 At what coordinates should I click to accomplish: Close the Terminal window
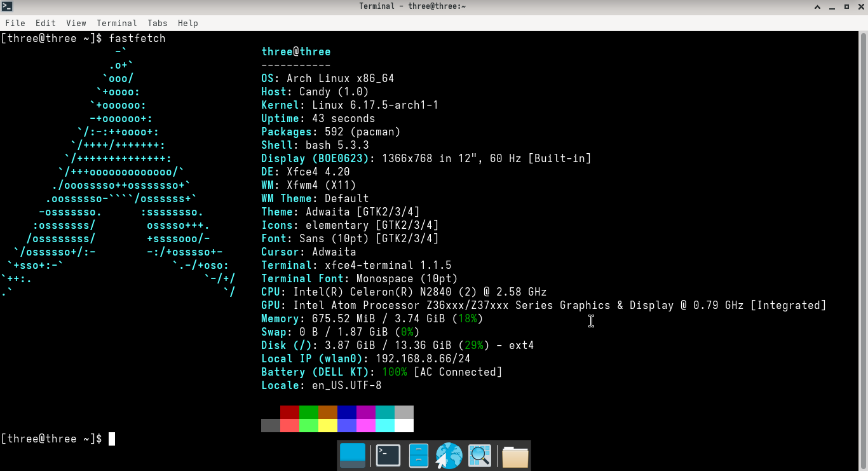point(861,6)
